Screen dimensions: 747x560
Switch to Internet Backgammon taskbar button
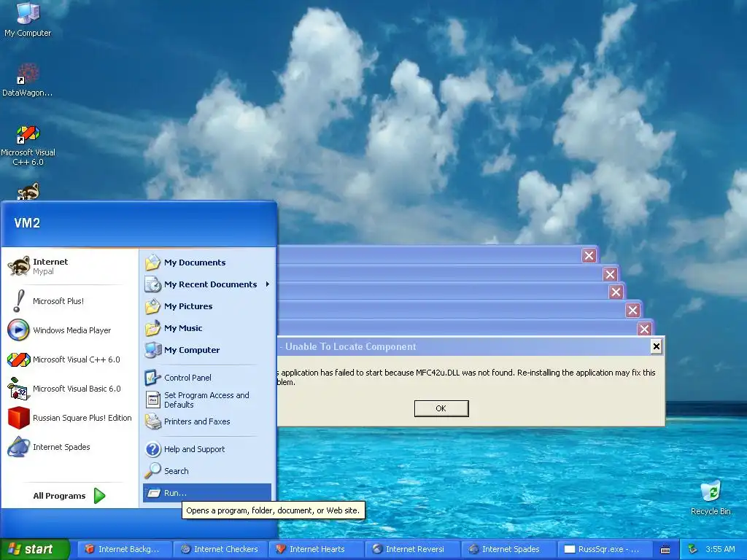click(123, 549)
